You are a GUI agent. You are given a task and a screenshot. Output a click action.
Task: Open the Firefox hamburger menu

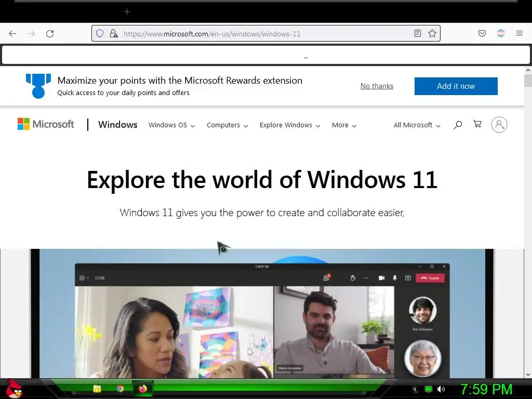[520, 33]
